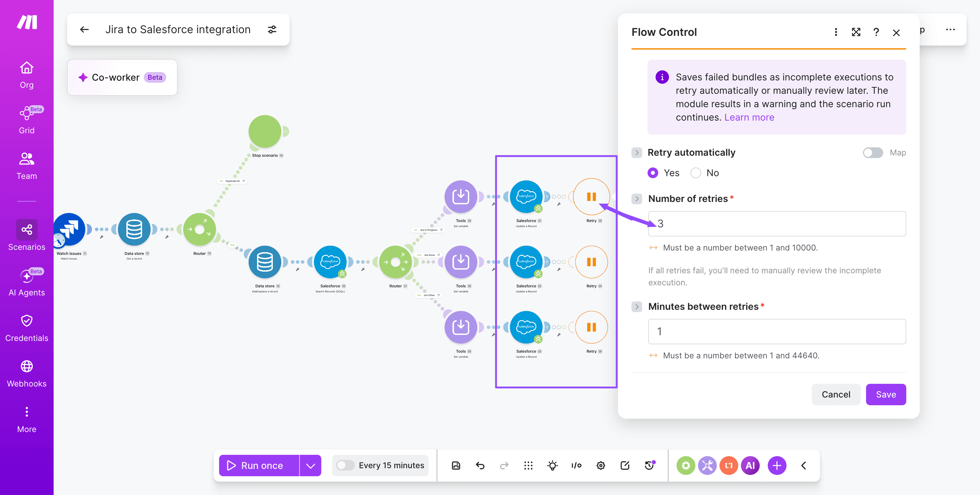Go back using the left arrow
This screenshot has height=495, width=980.
[84, 29]
